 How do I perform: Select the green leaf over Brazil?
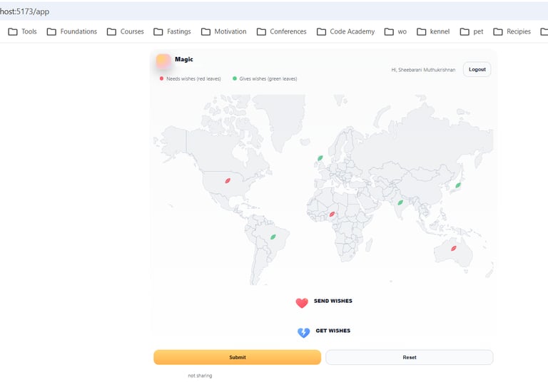273,237
